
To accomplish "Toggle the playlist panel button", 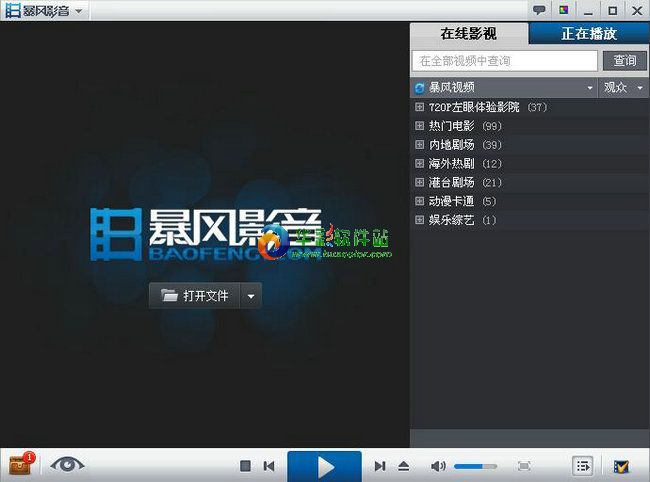I will (582, 466).
